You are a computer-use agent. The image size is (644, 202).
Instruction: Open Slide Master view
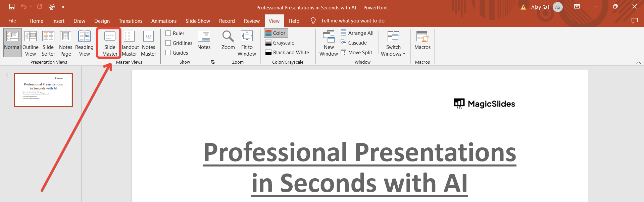pos(110,44)
